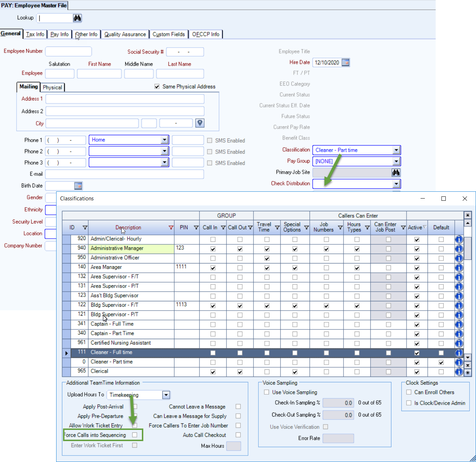Open Upload Hours To dropdown
Image resolution: width=476 pixels, height=462 pixels.
point(166,395)
